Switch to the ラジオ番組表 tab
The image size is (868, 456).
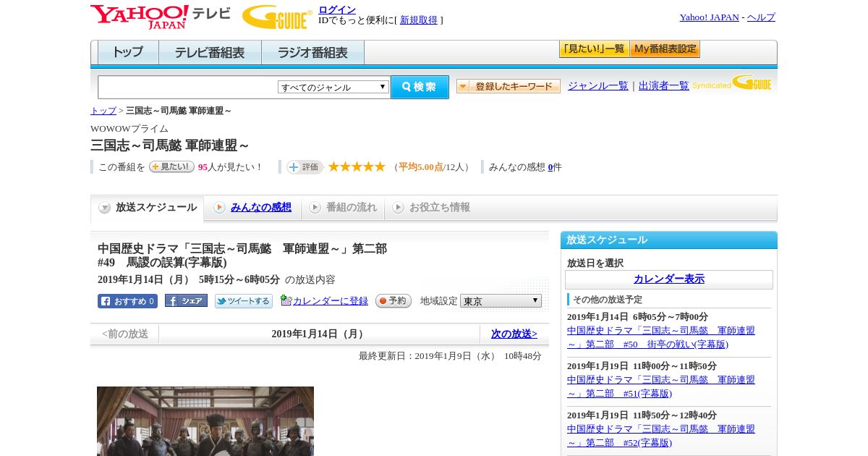point(312,53)
